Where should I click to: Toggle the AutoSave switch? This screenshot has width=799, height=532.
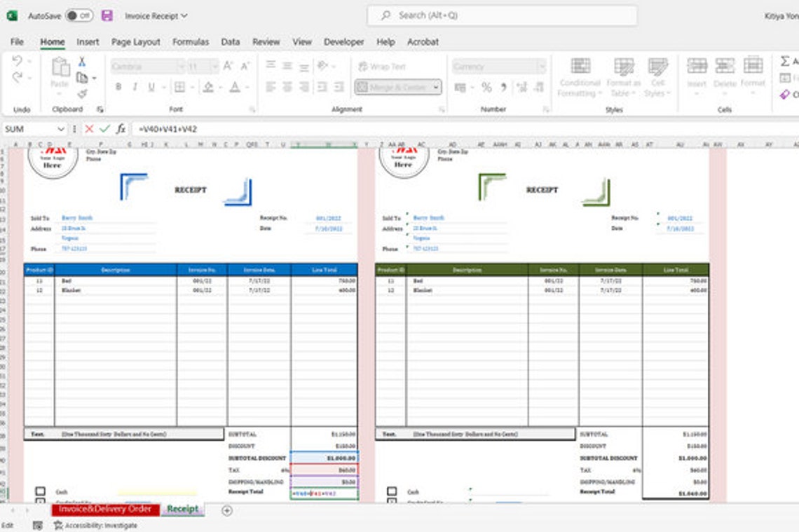(x=79, y=16)
